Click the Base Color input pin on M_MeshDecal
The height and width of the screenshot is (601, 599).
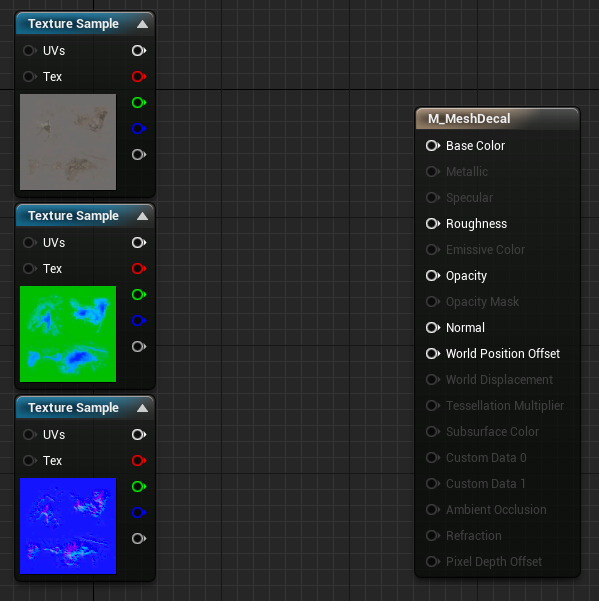point(433,146)
